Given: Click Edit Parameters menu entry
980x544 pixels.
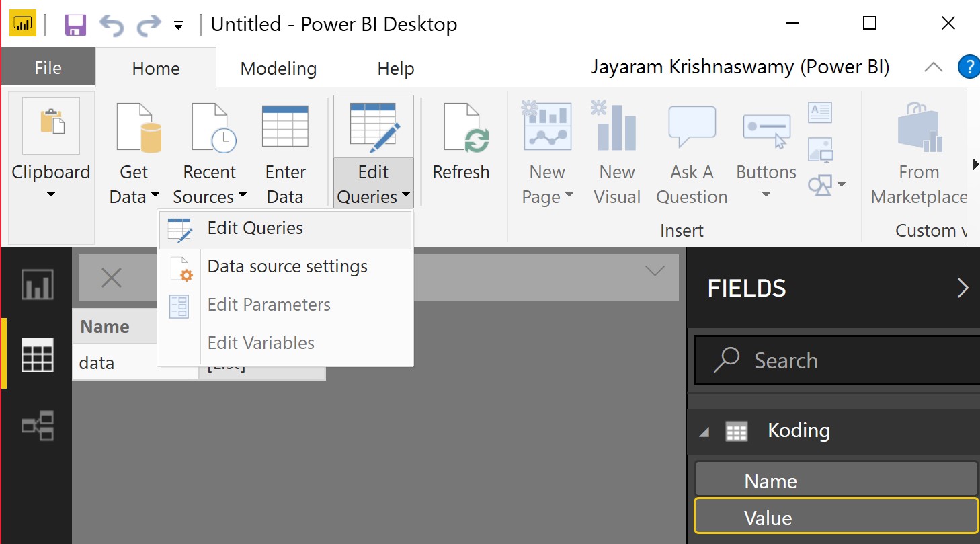Looking at the screenshot, I should coord(269,305).
